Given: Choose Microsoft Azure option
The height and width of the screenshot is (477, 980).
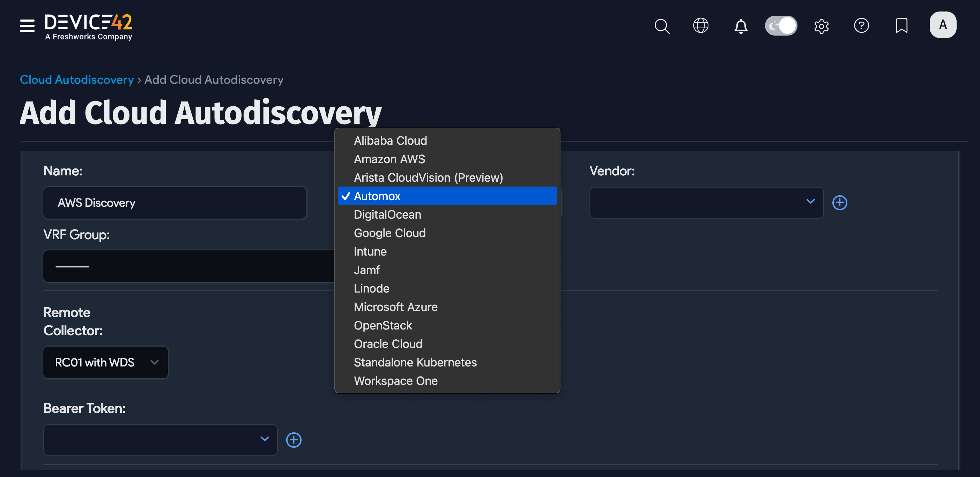Looking at the screenshot, I should coord(395,307).
